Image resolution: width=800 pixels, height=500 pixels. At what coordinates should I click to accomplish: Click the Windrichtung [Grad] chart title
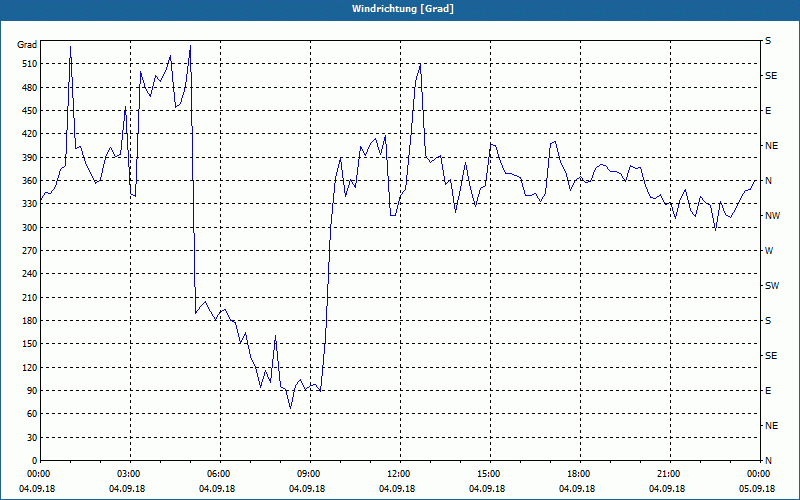tap(403, 9)
